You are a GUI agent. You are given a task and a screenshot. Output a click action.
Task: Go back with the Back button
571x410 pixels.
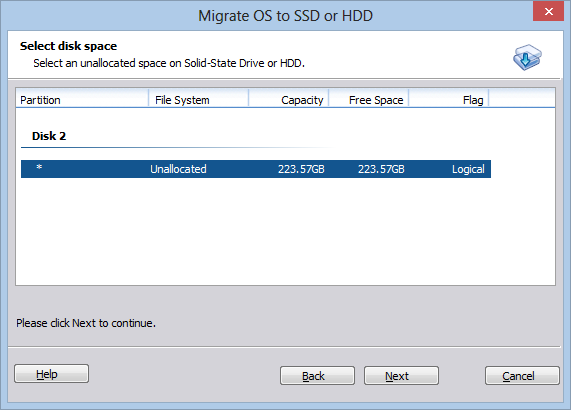click(x=317, y=375)
